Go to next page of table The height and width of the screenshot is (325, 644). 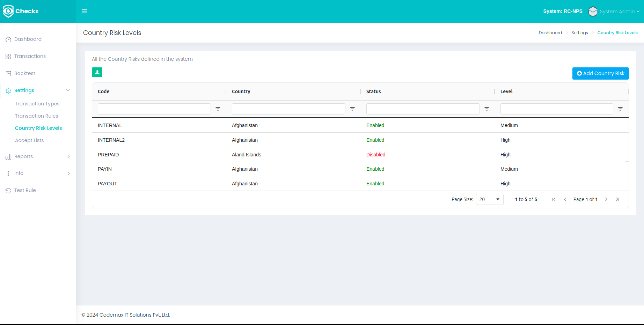pyautogui.click(x=606, y=199)
